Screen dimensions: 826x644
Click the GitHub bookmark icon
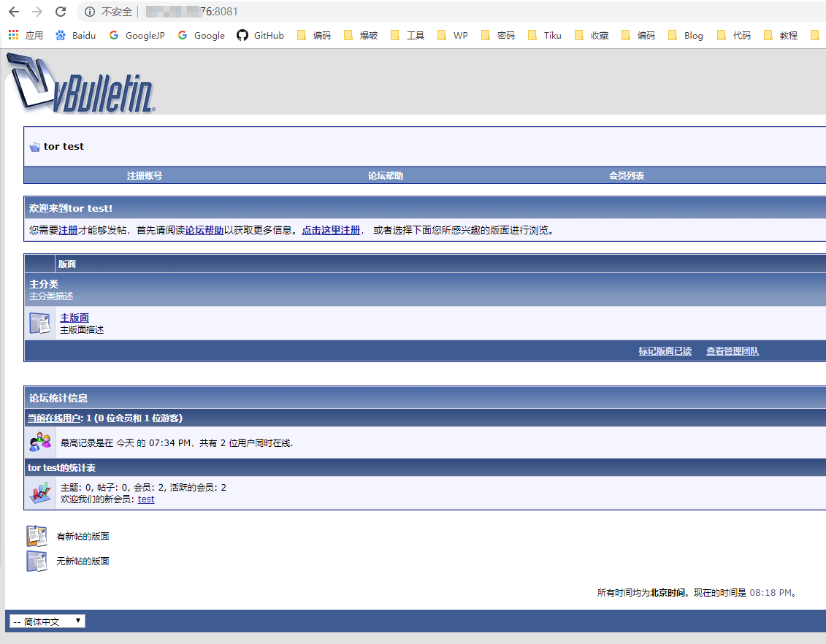pyautogui.click(x=242, y=34)
